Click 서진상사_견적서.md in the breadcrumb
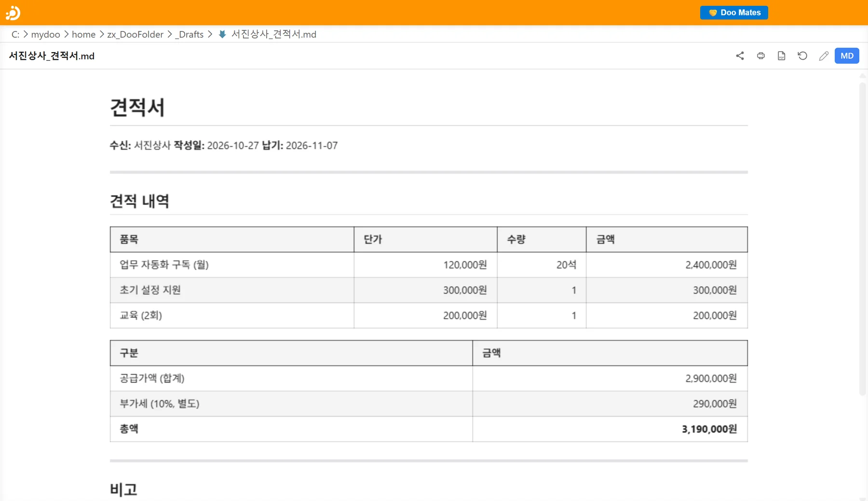 pos(273,34)
